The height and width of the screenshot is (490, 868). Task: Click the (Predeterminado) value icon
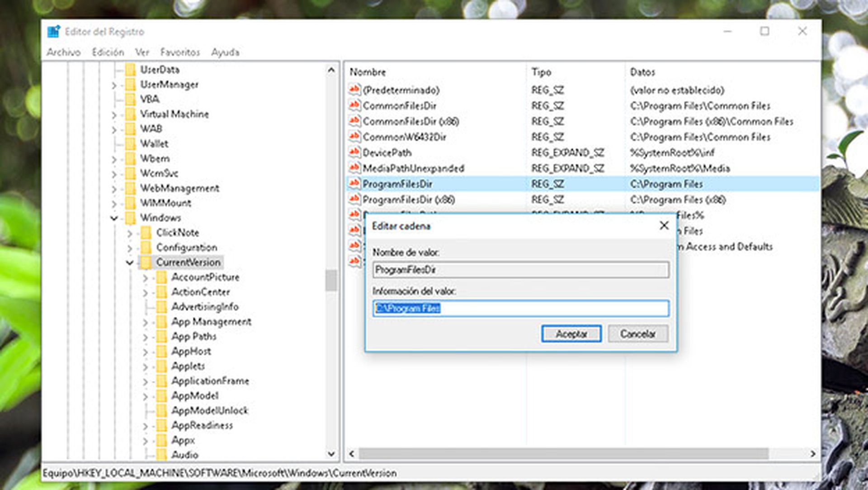coord(354,90)
